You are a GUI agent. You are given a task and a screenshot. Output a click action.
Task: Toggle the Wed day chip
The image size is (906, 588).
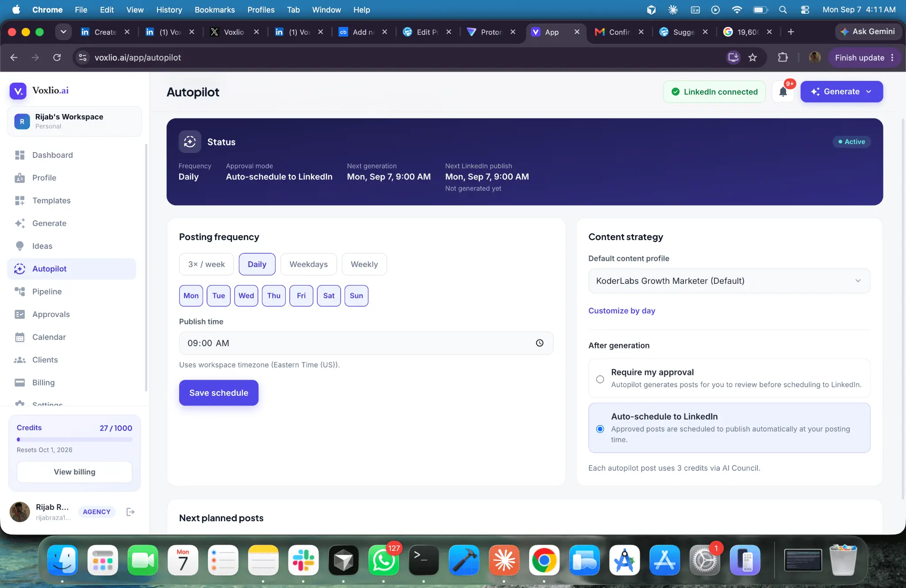(246, 296)
